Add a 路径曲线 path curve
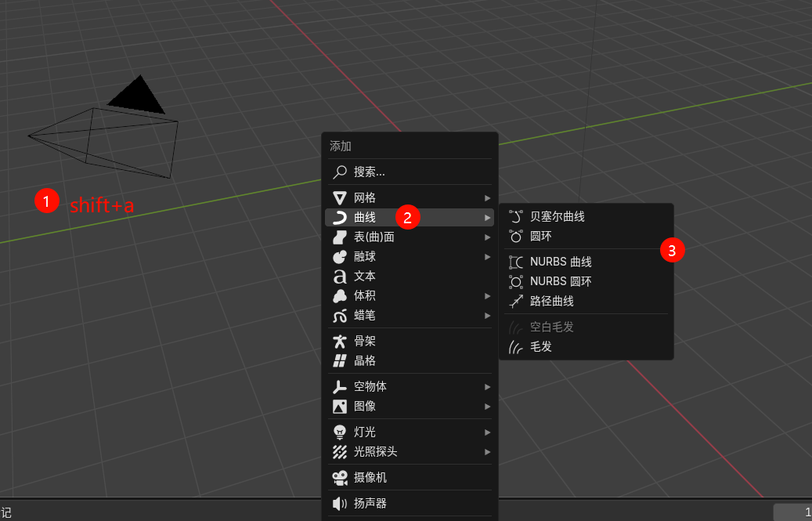812x521 pixels. coord(551,301)
